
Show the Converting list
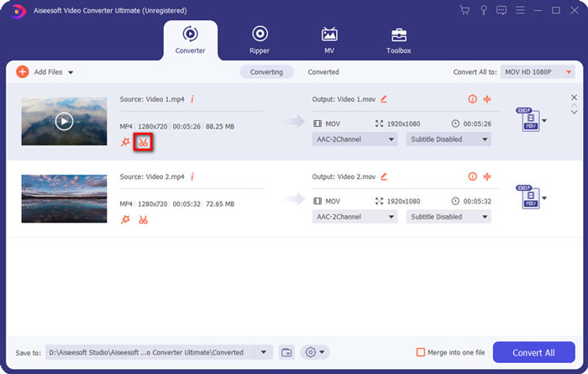coord(266,72)
